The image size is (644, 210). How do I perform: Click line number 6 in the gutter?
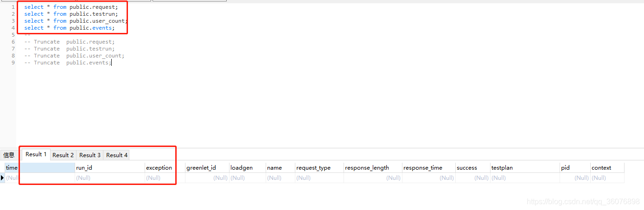[13, 42]
